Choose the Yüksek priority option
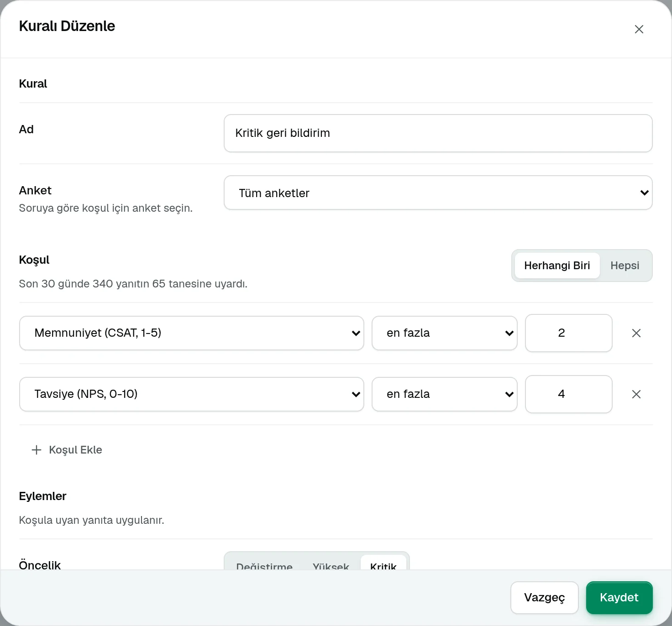 click(331, 563)
